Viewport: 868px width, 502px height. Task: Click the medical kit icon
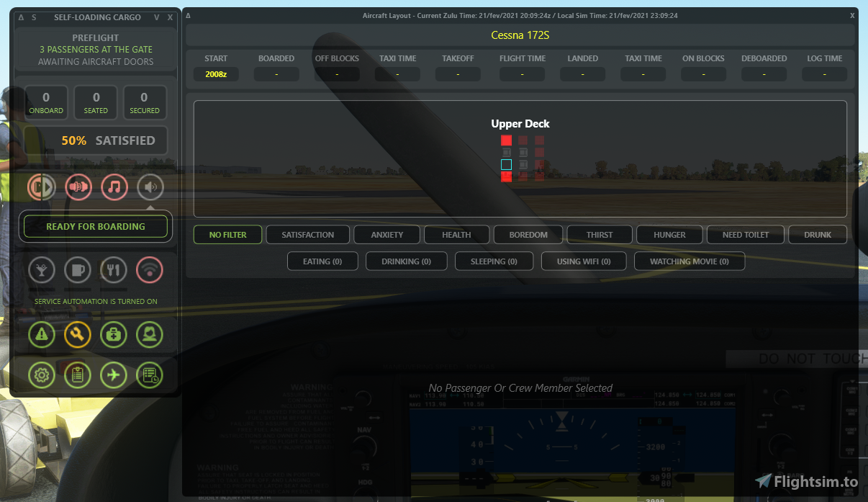pos(114,334)
